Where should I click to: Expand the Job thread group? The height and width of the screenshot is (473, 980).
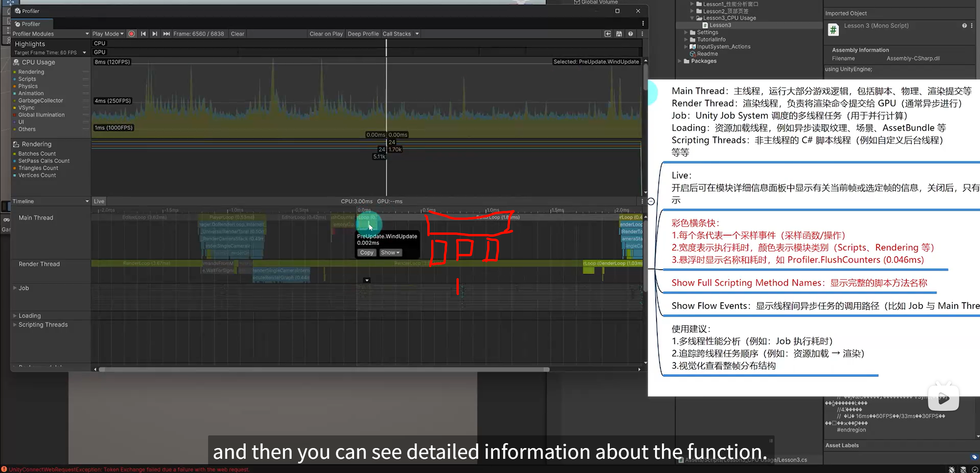15,288
